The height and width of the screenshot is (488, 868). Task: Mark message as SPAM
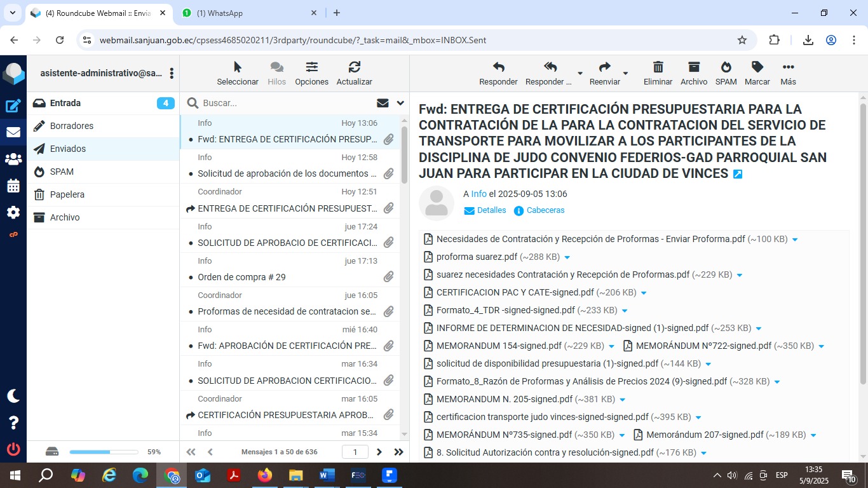726,67
